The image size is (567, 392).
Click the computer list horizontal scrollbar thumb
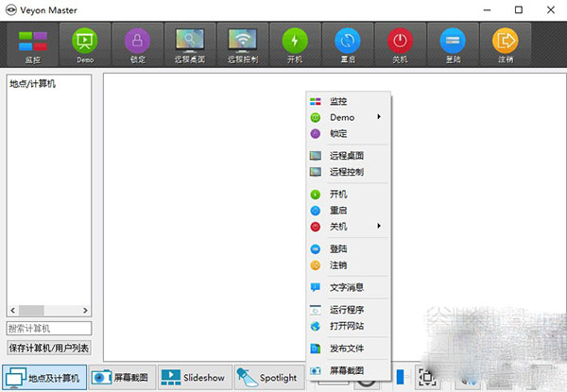(x=31, y=311)
